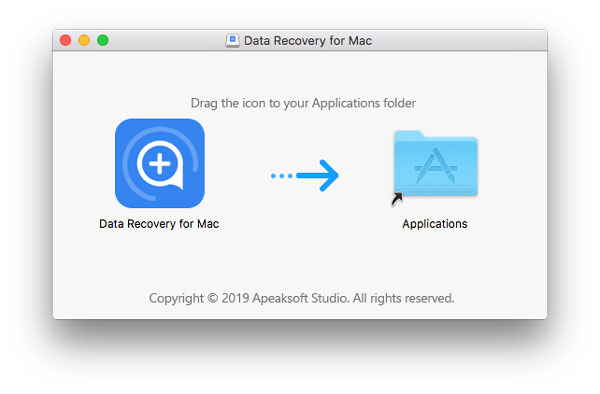Zoom the window with the green button
600x394 pixels.
103,40
